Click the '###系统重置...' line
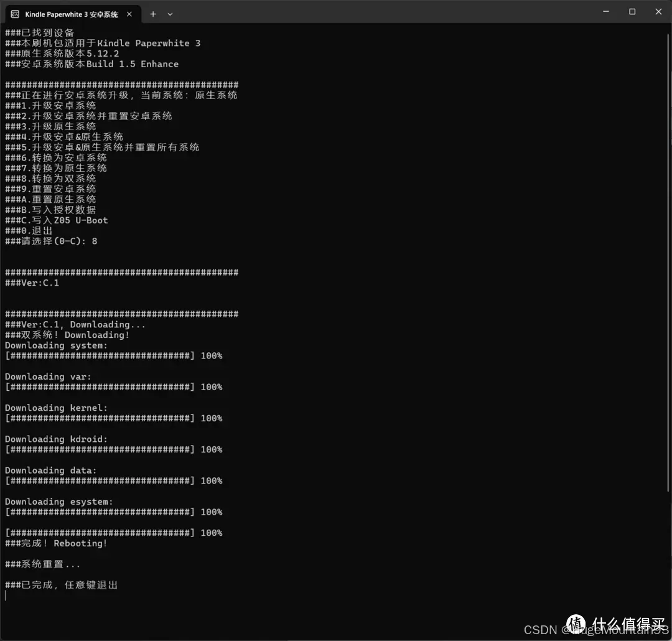 click(42, 564)
